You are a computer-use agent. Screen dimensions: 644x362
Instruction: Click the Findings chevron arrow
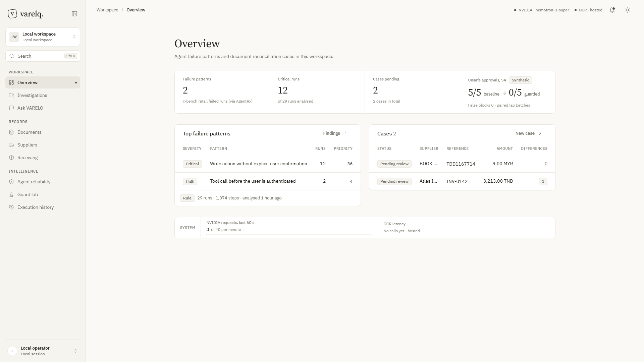[345, 133]
